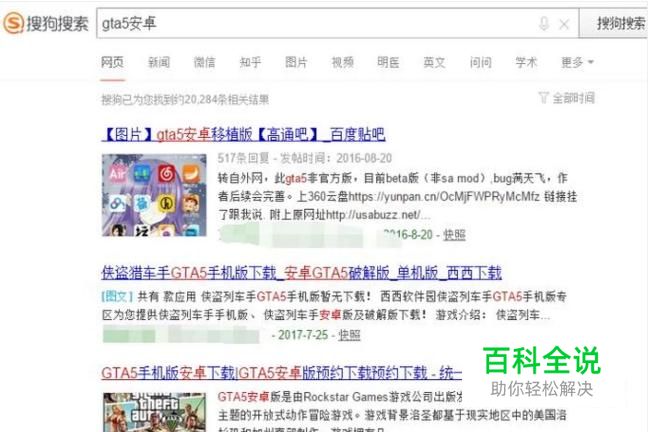Click the 搜狗搜索 search button
The width and height of the screenshot is (650, 432).
click(614, 24)
